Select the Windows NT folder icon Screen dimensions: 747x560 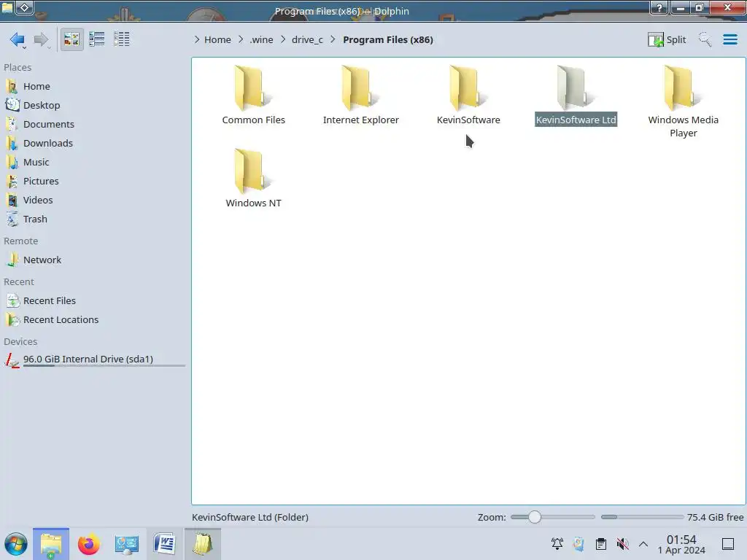pos(253,171)
